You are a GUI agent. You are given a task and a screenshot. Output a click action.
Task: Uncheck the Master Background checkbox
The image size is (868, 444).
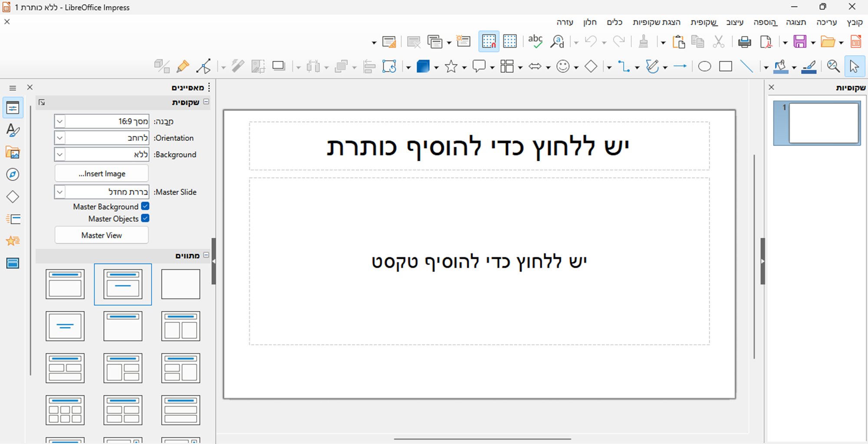145,206
